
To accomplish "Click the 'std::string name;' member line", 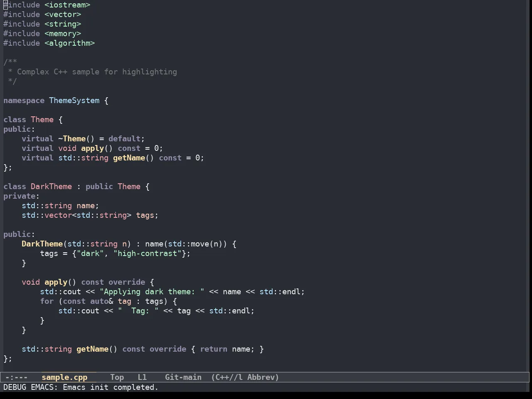I will [60, 206].
